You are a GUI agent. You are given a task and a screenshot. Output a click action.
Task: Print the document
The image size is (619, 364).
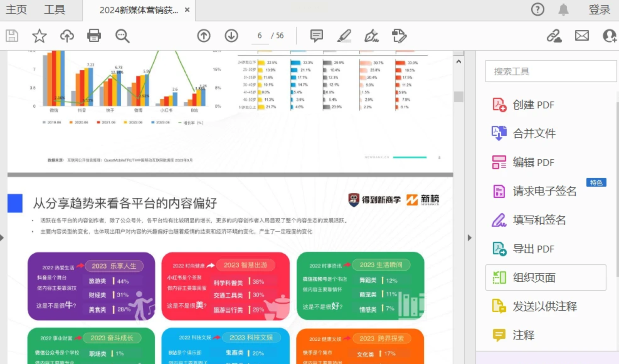click(94, 36)
